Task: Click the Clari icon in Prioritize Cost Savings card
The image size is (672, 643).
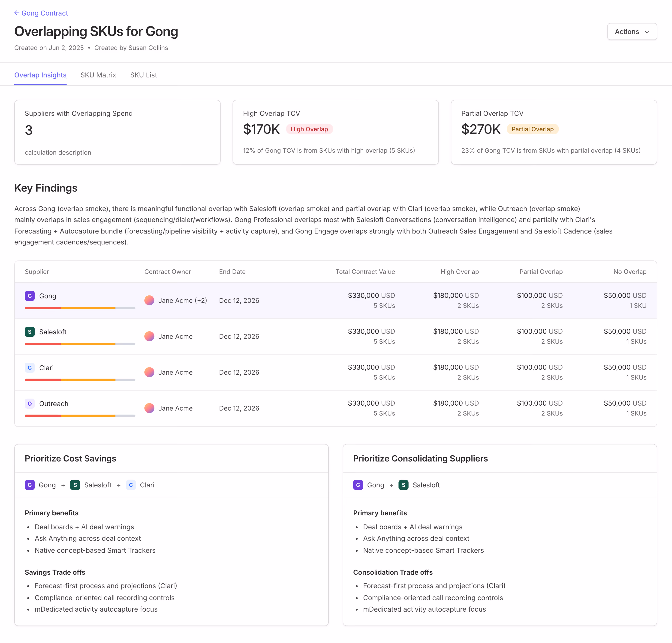Action: (x=131, y=485)
